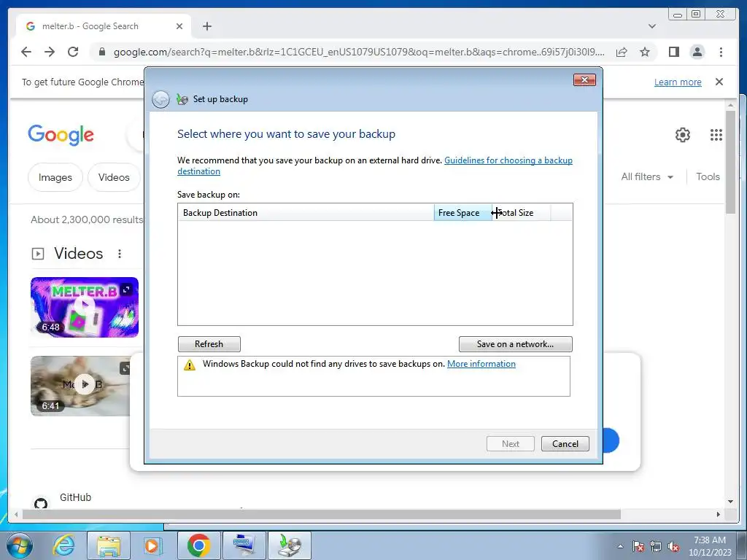Open All filters dropdown in Google
747x560 pixels.
pos(647,176)
